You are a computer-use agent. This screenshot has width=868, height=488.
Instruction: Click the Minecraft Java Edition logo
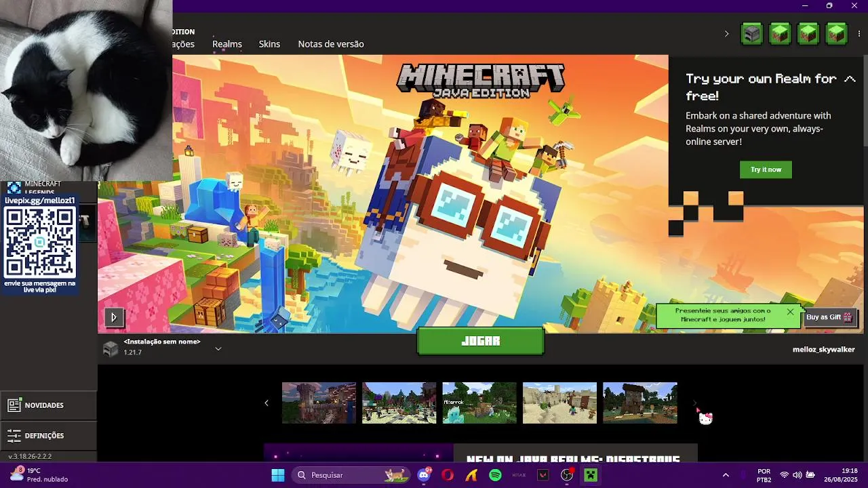pos(480,81)
